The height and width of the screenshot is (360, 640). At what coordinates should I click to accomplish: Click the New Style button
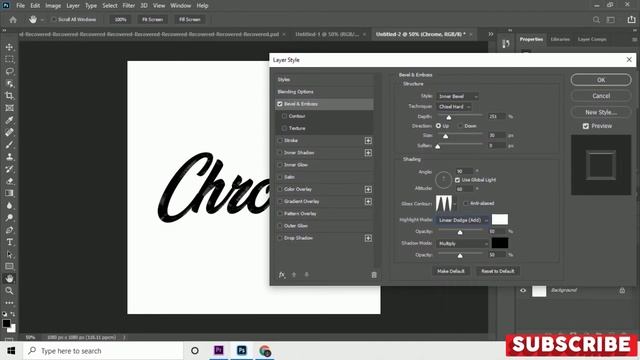pyautogui.click(x=601, y=112)
